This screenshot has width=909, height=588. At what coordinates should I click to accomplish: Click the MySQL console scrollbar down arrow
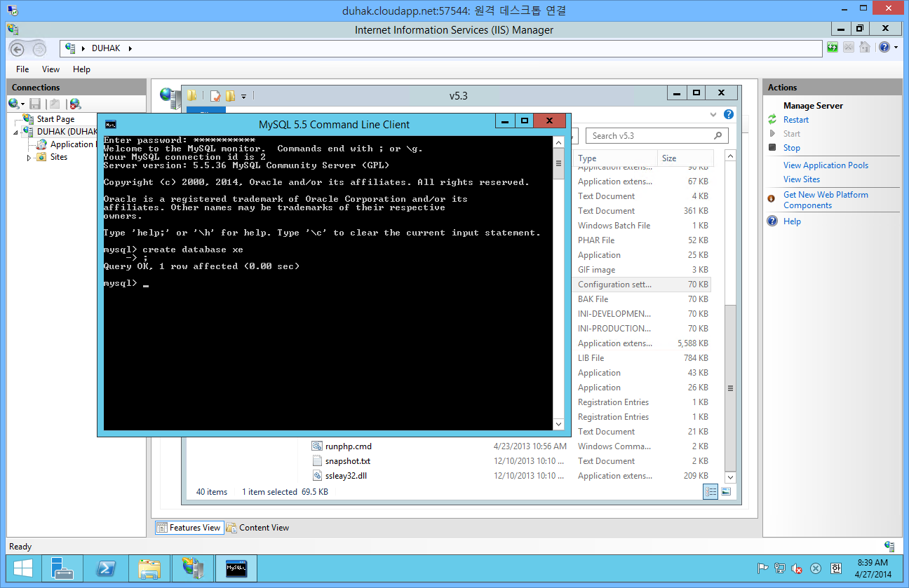pyautogui.click(x=558, y=424)
